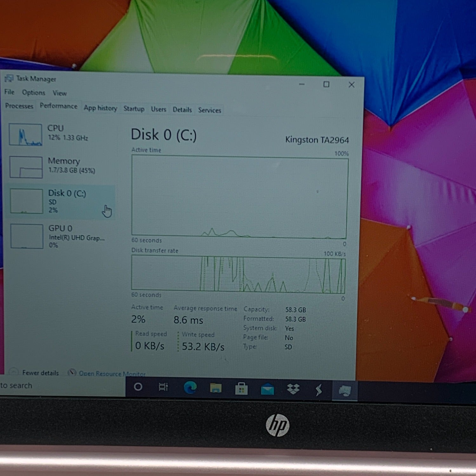Viewport: 476px width, 476px height.
Task: Click the Cortana circle icon
Action: click(x=138, y=387)
